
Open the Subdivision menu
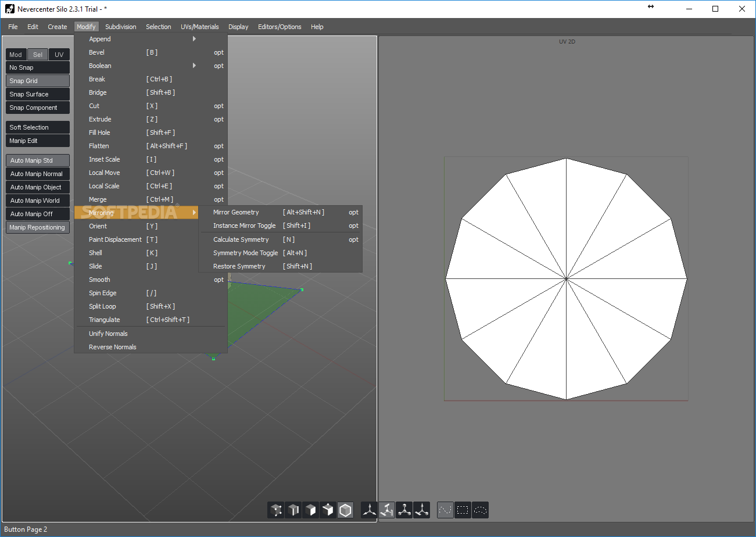pos(121,27)
